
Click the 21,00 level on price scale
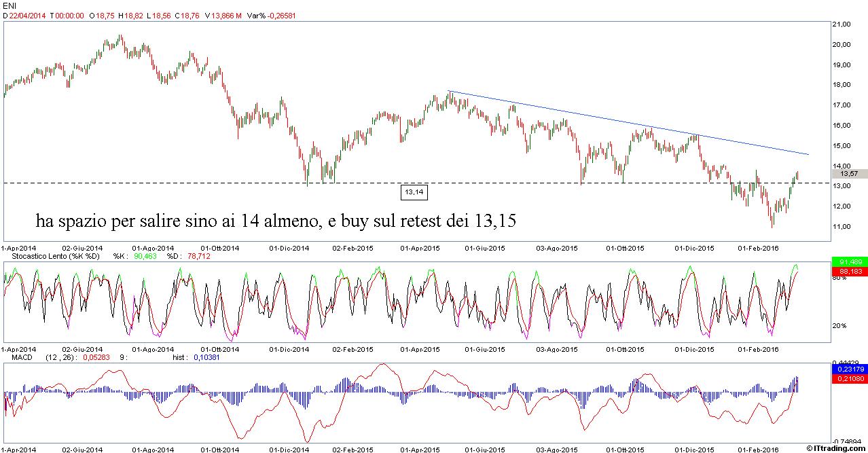pyautogui.click(x=844, y=24)
